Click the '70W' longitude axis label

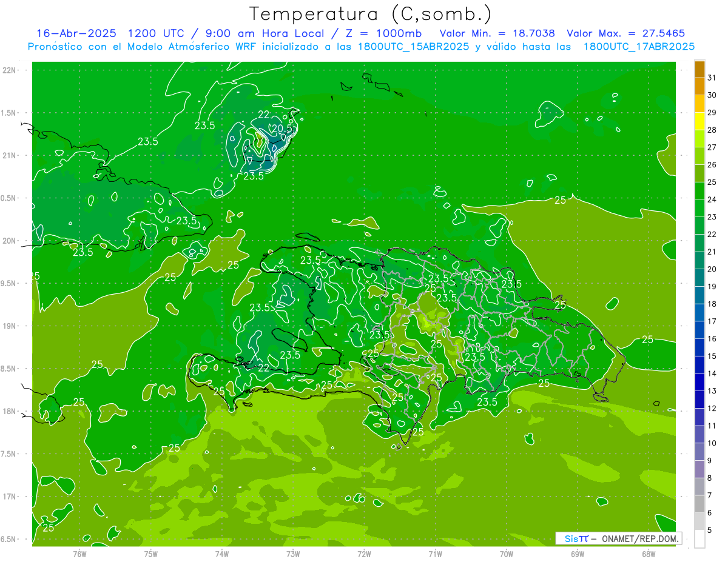(x=507, y=554)
